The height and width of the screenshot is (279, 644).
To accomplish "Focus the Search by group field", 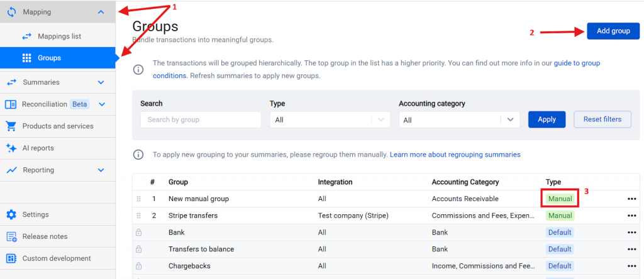I will tap(200, 120).
